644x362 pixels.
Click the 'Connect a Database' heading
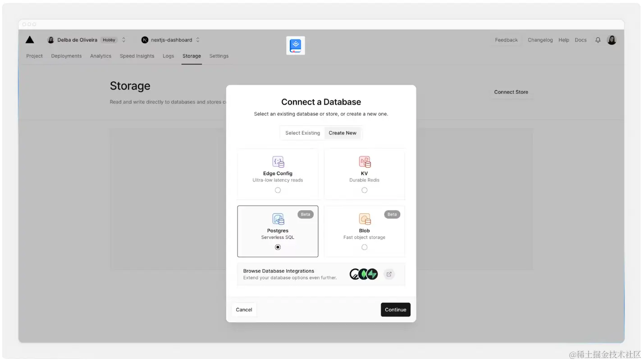(321, 102)
